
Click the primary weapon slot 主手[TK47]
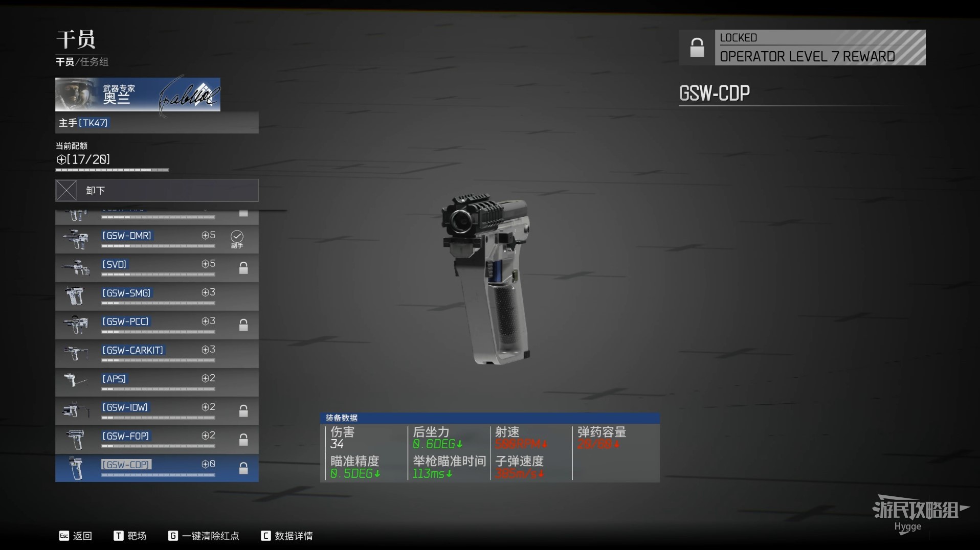pyautogui.click(x=157, y=123)
